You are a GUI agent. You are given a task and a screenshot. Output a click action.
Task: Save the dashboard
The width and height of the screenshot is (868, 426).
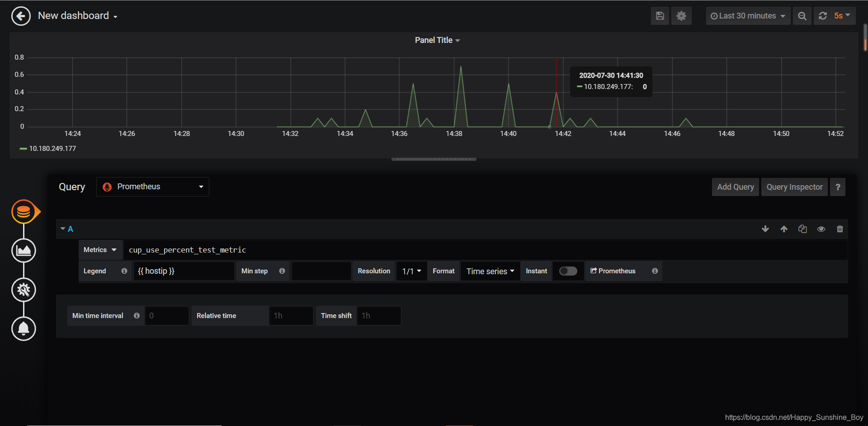tap(660, 16)
